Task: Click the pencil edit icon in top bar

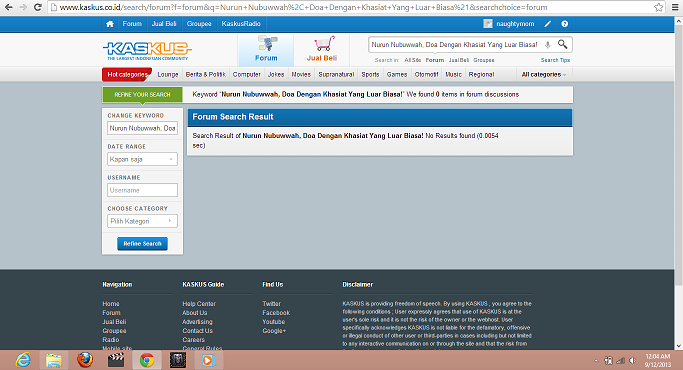Action: [x=548, y=24]
